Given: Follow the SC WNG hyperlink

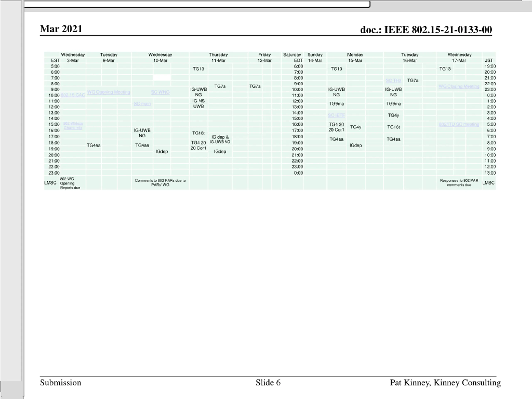Looking at the screenshot, I should 160,92.
